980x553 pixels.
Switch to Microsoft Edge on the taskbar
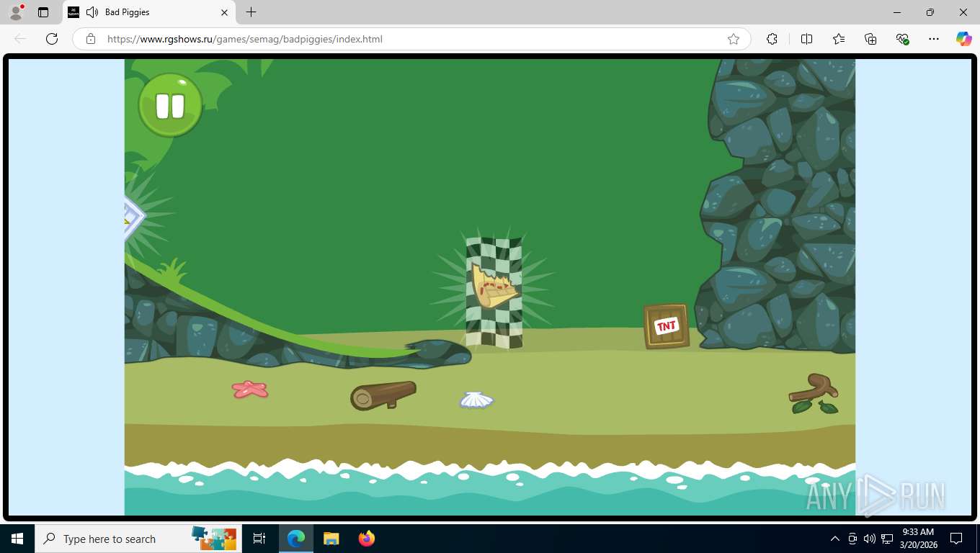point(295,539)
